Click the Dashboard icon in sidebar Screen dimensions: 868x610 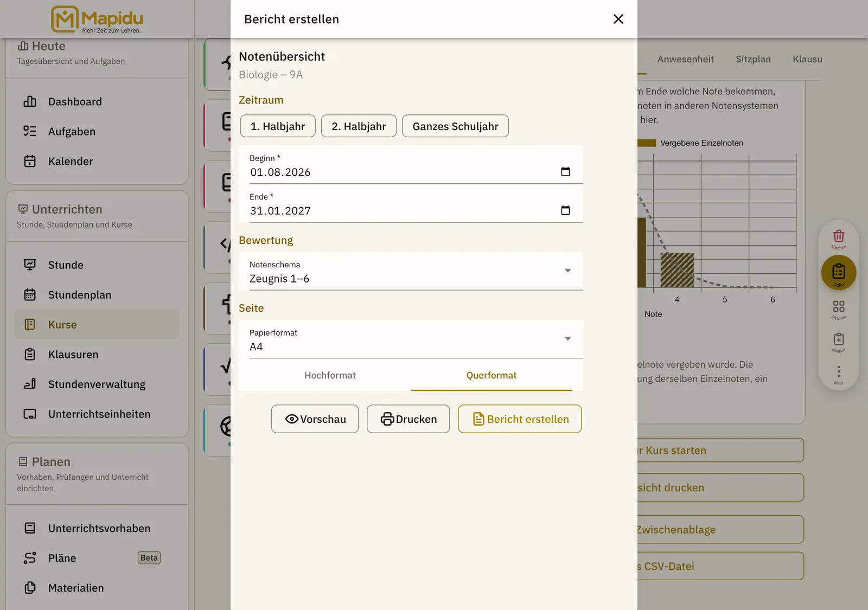click(x=30, y=102)
